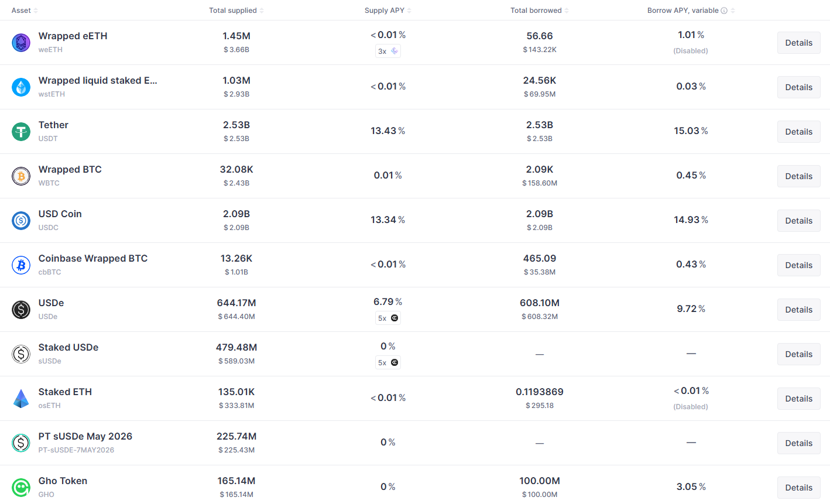Viewport: 830px width, 504px height.
Task: Open Details for PT sUSDe May 2026
Action: (x=798, y=443)
